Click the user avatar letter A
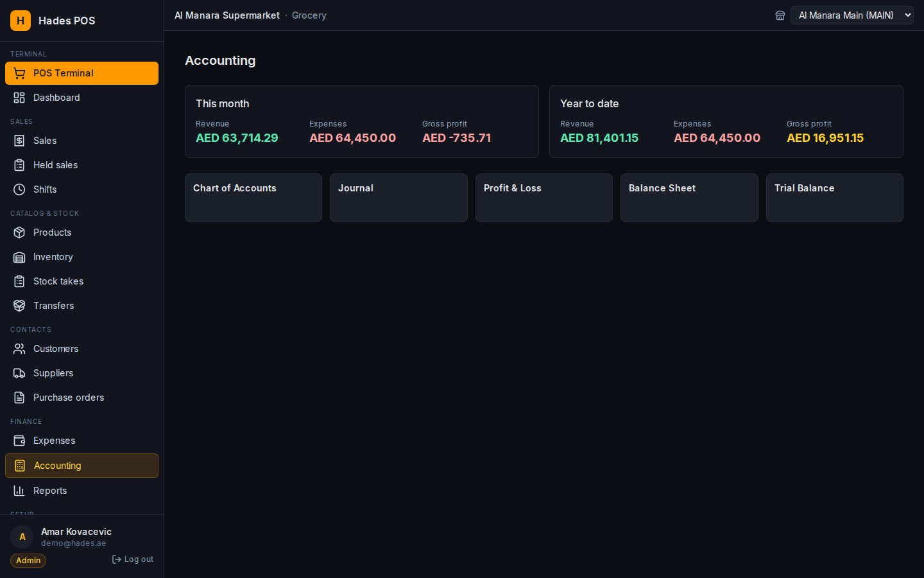Screen dimensions: 924x578 pyautogui.click(x=22, y=537)
